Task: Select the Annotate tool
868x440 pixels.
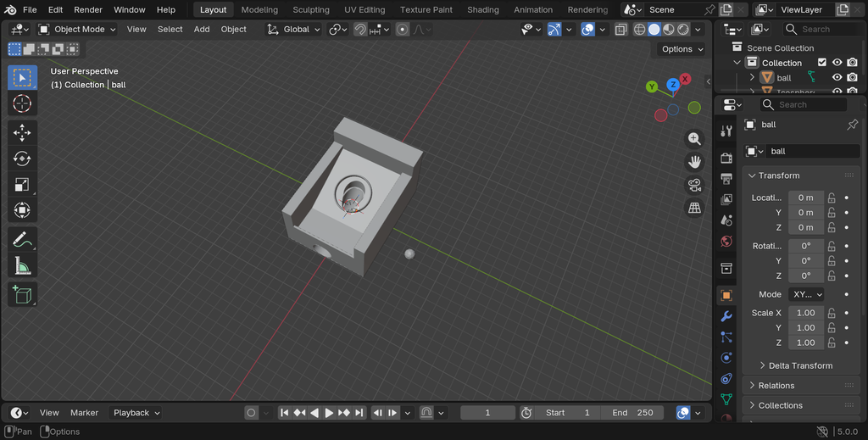Action: tap(22, 240)
